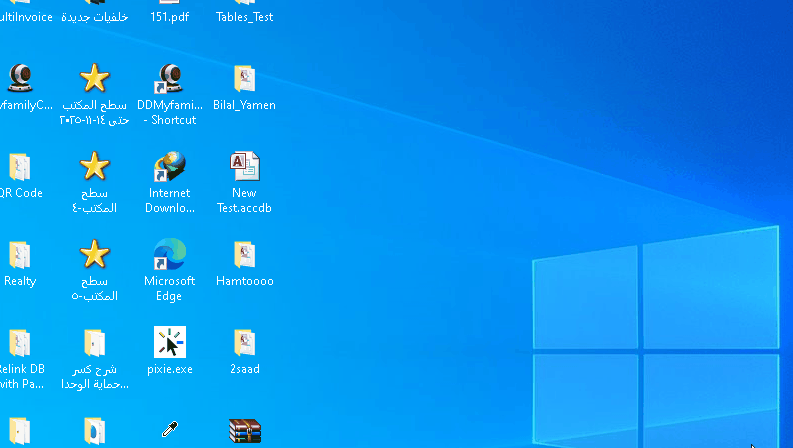Click the Hamtoooo folder

244,255
